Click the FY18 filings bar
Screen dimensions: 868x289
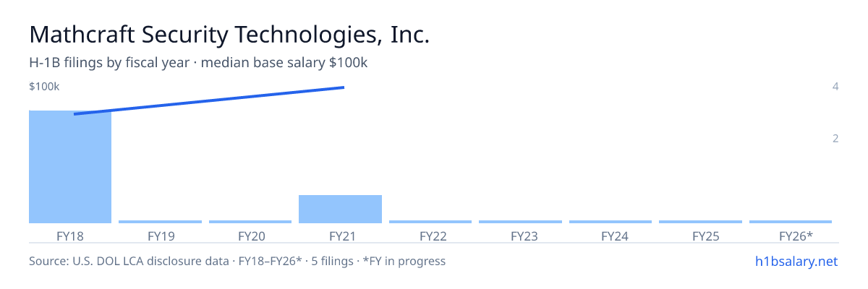click(x=70, y=167)
